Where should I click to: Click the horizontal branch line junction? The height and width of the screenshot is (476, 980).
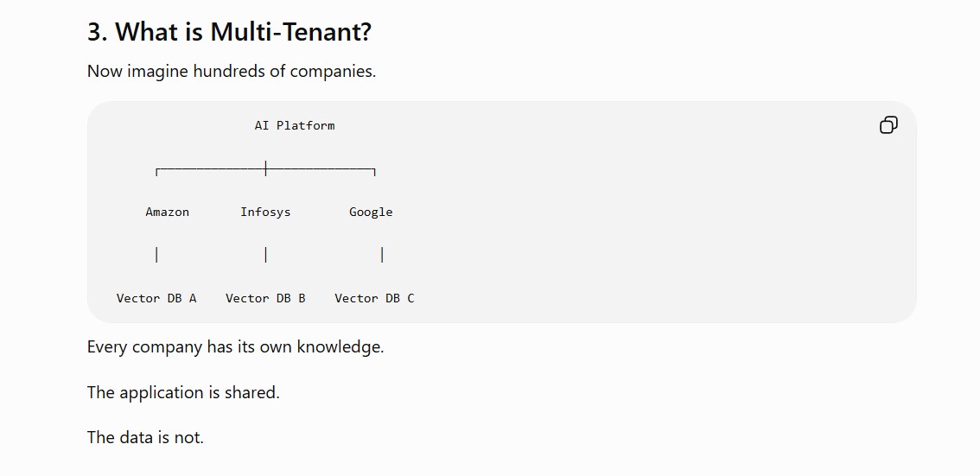(x=265, y=168)
